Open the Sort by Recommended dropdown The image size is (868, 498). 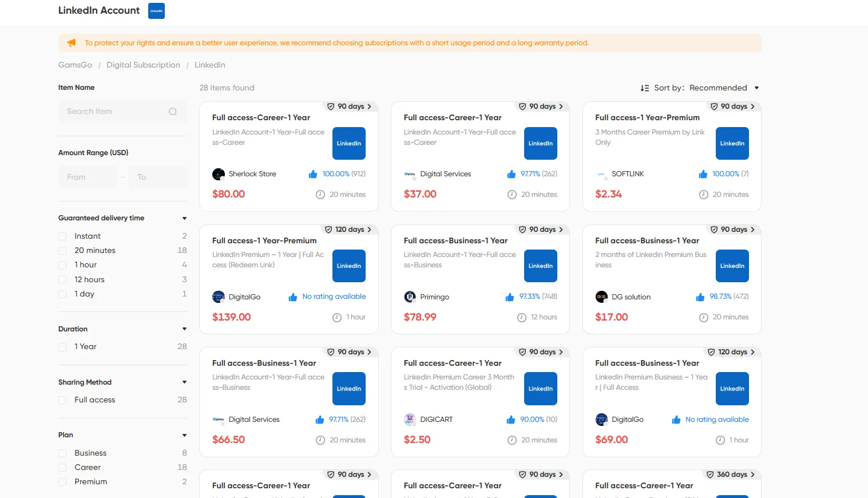point(722,87)
